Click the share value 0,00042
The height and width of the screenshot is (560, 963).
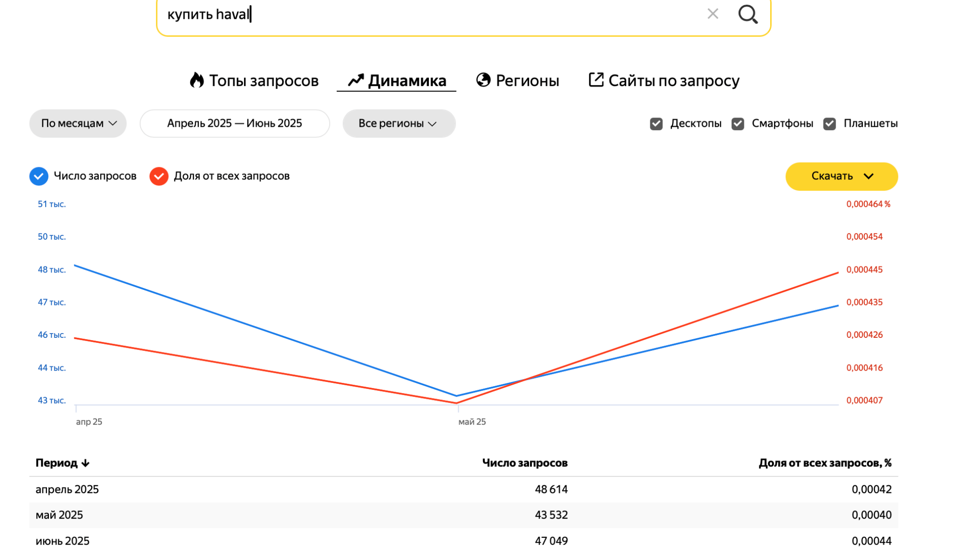(871, 490)
